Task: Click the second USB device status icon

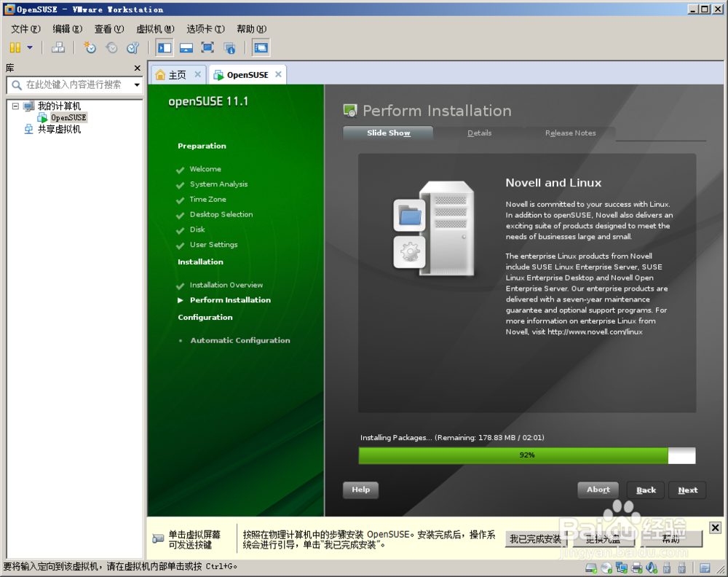Action: pyautogui.click(x=682, y=568)
